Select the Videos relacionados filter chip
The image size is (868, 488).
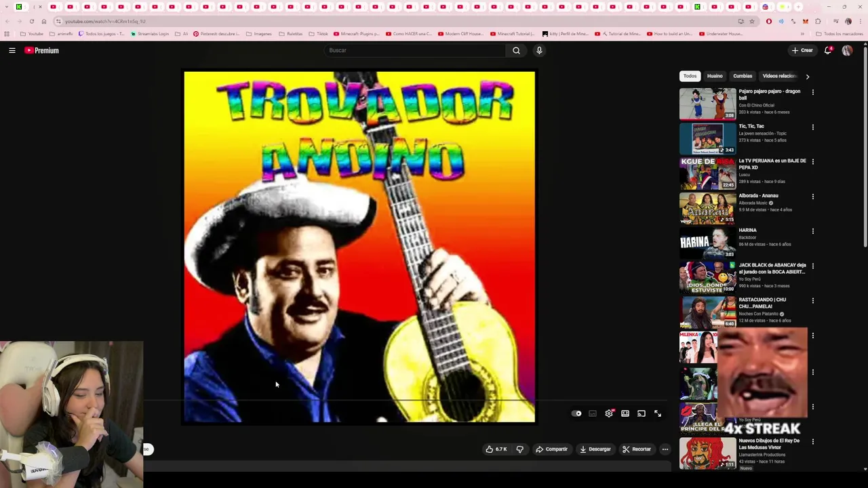pyautogui.click(x=778, y=76)
